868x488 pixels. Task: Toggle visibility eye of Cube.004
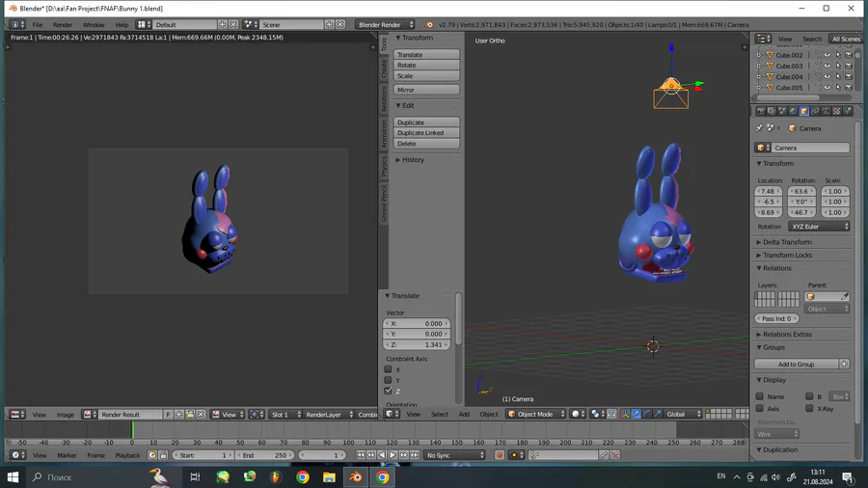[x=827, y=76]
